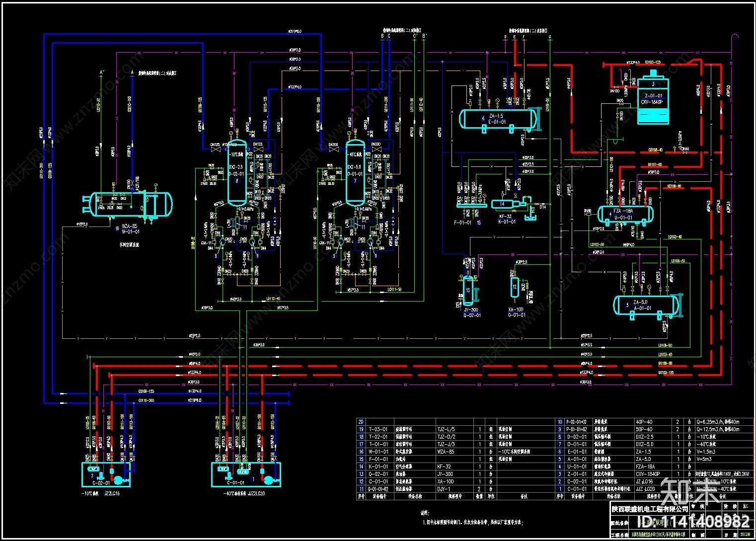Click the XA-100 vessel symbol G-01-01
The image size is (756, 541).
click(515, 287)
